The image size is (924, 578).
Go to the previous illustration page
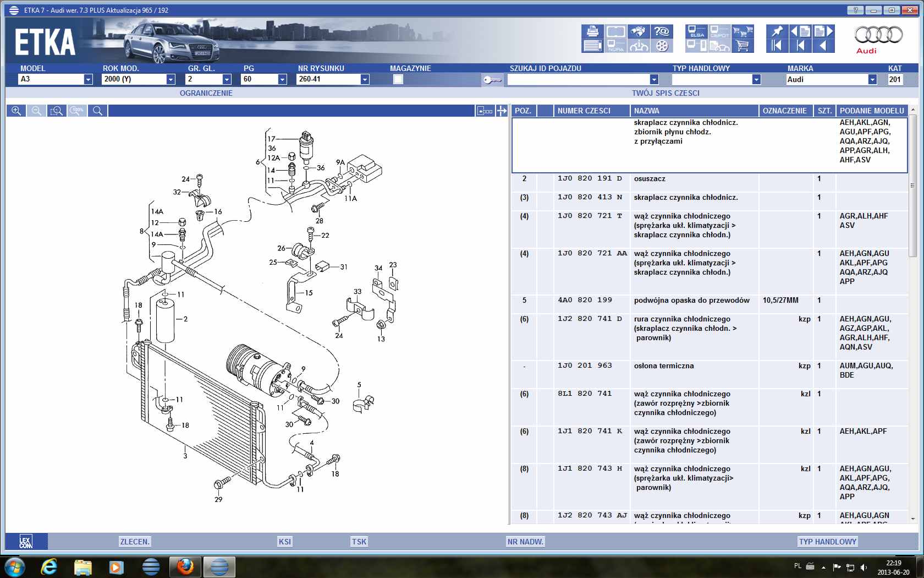pos(800,31)
